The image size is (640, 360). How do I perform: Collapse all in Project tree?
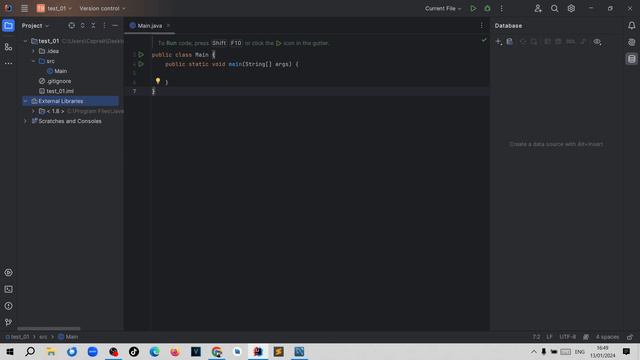click(93, 25)
